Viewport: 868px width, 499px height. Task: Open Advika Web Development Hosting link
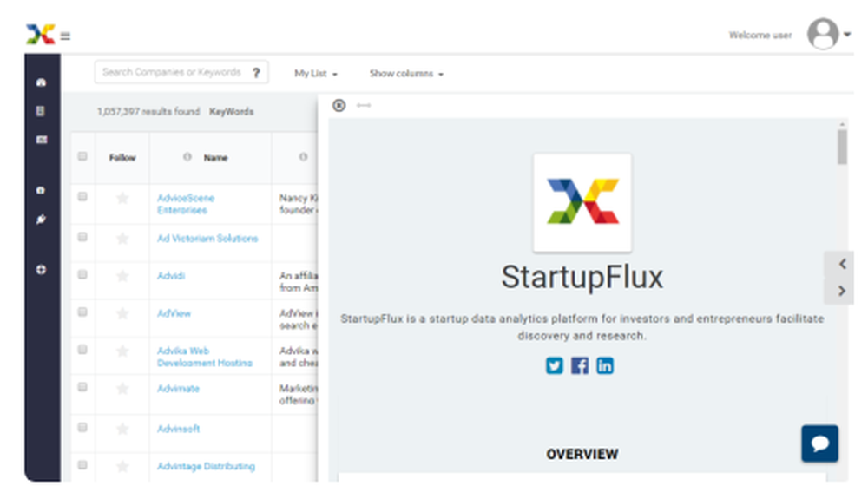(205, 357)
